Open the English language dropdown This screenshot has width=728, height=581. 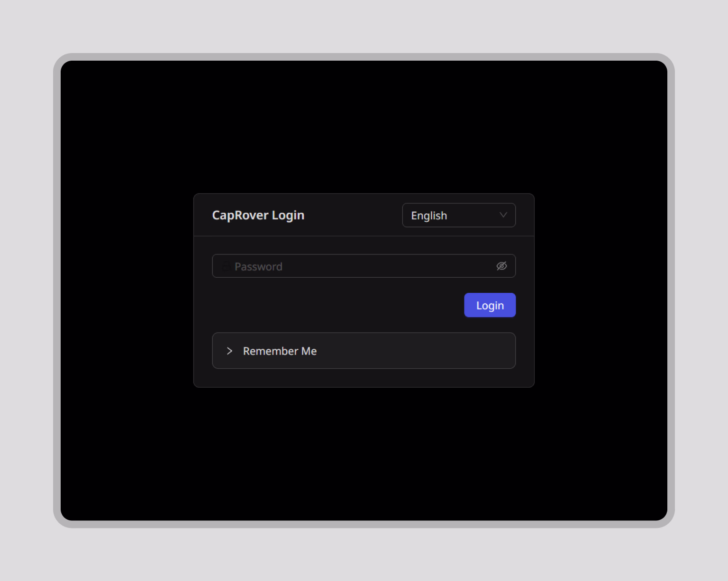[x=459, y=215]
